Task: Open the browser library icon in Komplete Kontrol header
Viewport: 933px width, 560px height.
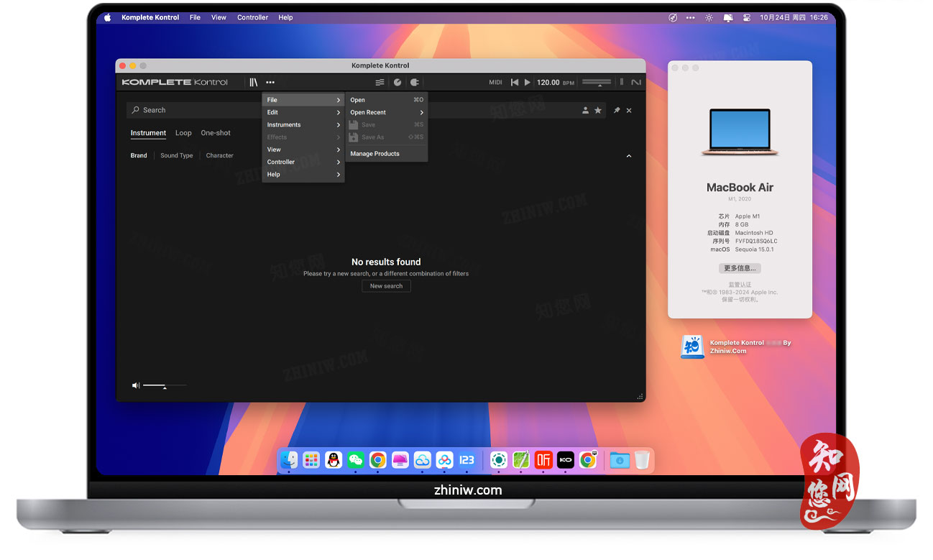Action: tap(253, 83)
